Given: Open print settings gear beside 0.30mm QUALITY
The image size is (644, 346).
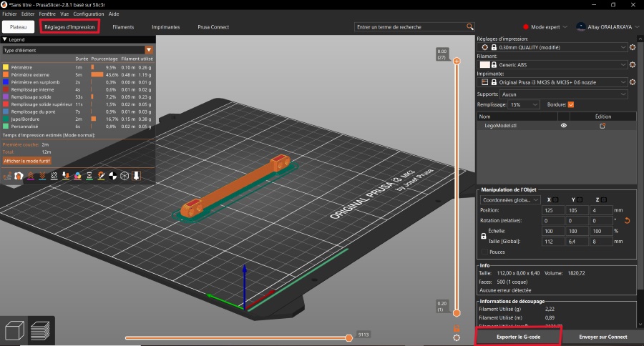Looking at the screenshot, I should pos(633,47).
